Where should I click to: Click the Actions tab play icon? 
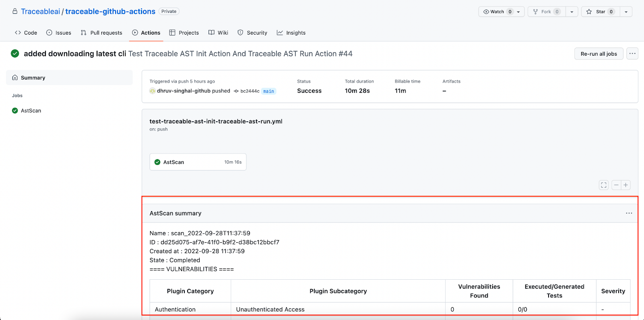point(135,33)
